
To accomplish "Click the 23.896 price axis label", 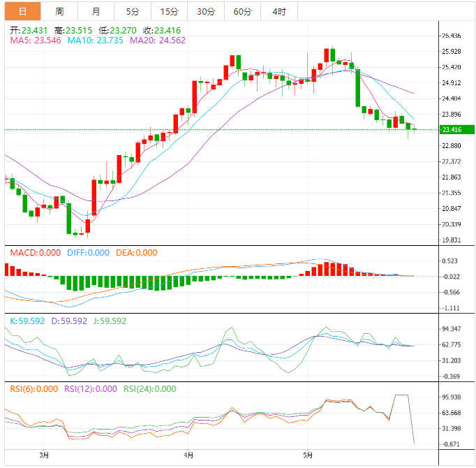I will pyautogui.click(x=452, y=115).
